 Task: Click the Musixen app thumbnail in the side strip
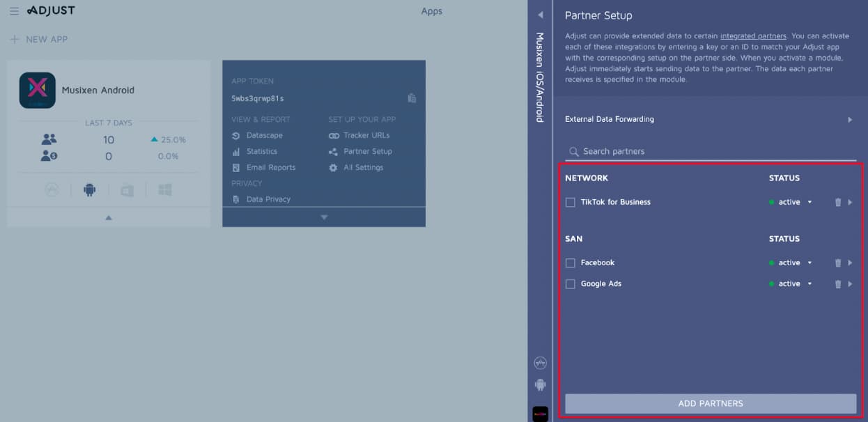(540, 414)
